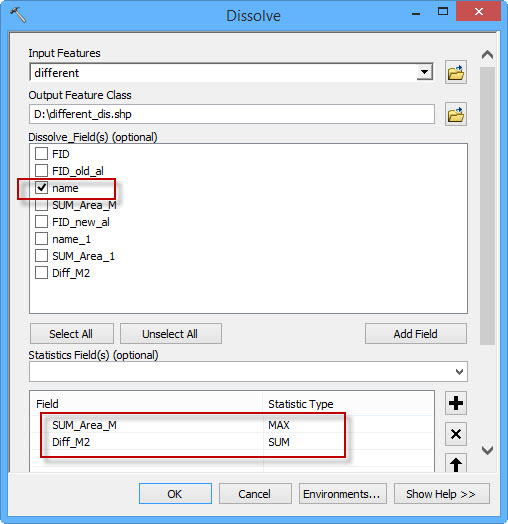The height and width of the screenshot is (524, 508).
Task: Click the Select All button
Action: click(72, 334)
